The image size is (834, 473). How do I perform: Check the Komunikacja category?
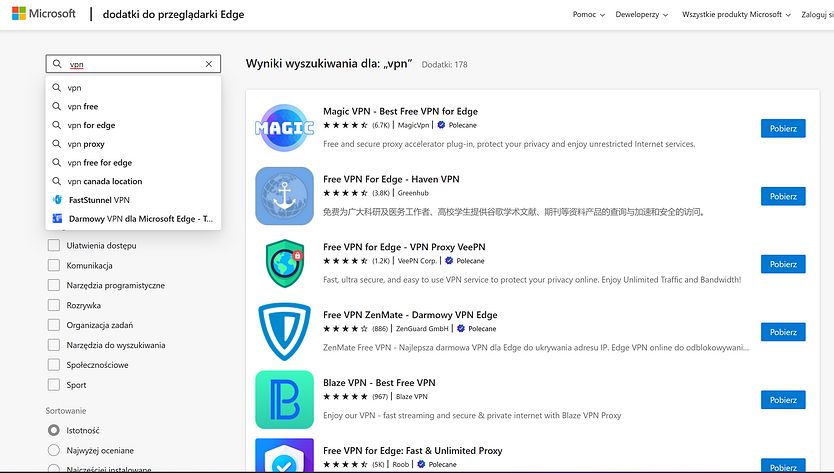(x=54, y=265)
